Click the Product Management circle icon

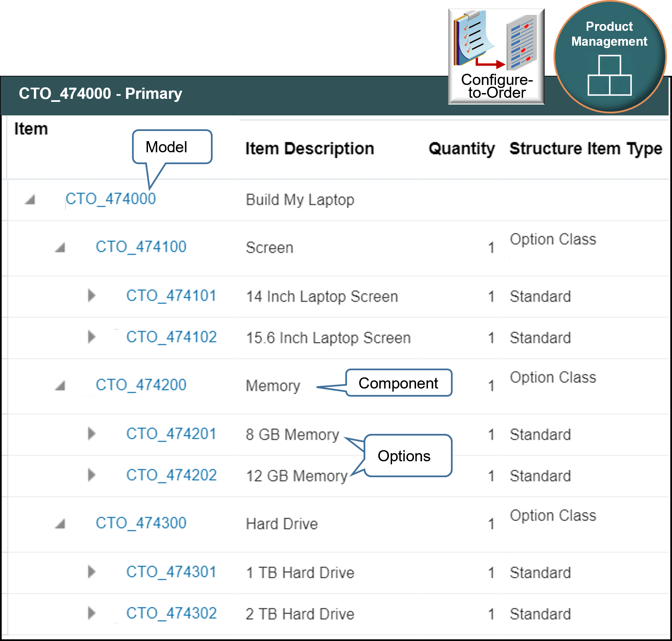coord(609,57)
